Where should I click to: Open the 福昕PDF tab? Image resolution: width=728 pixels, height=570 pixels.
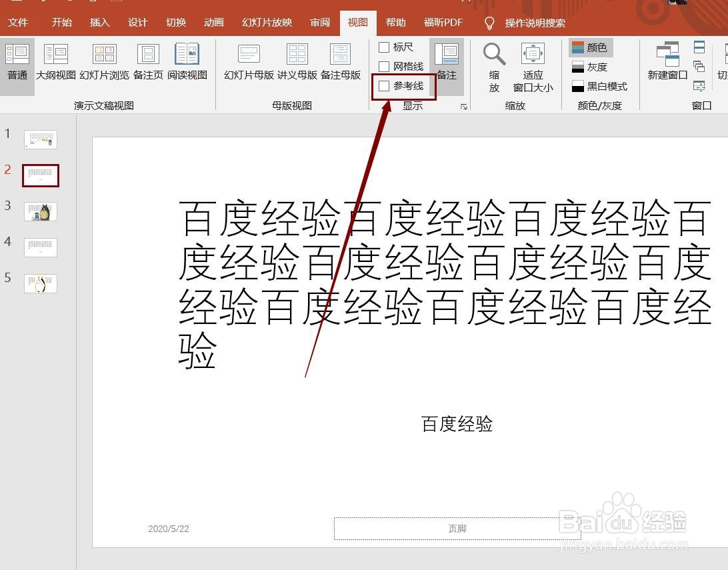(443, 22)
